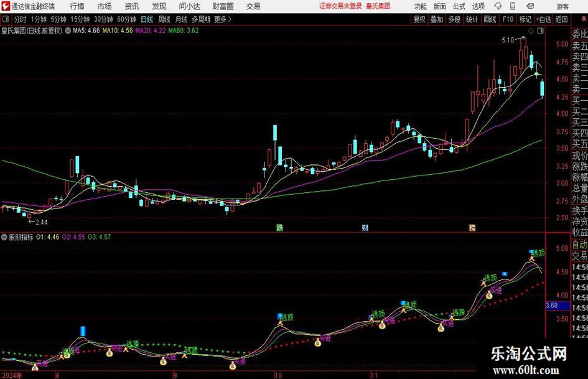
Task: Expand dropdown next to 股朋指标
Action: pyautogui.click(x=4, y=237)
